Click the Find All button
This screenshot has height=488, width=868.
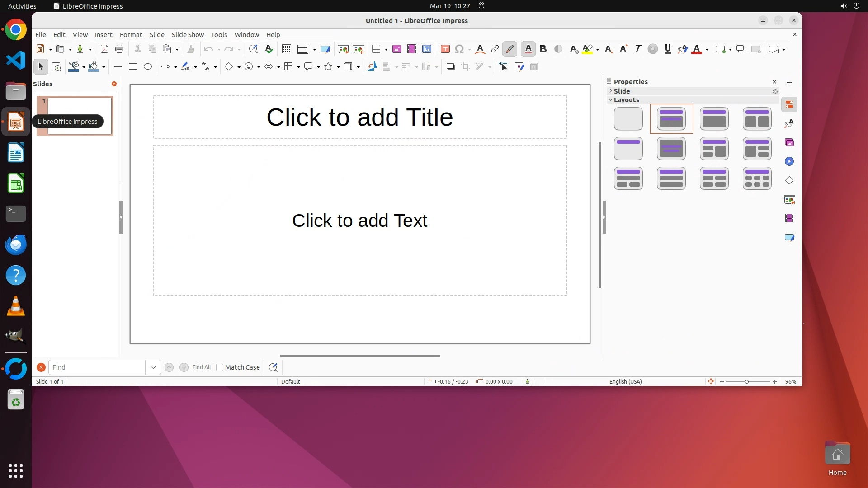(201, 367)
